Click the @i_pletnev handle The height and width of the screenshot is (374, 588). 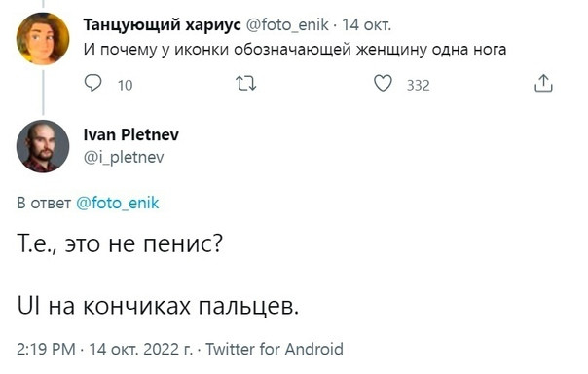click(124, 157)
